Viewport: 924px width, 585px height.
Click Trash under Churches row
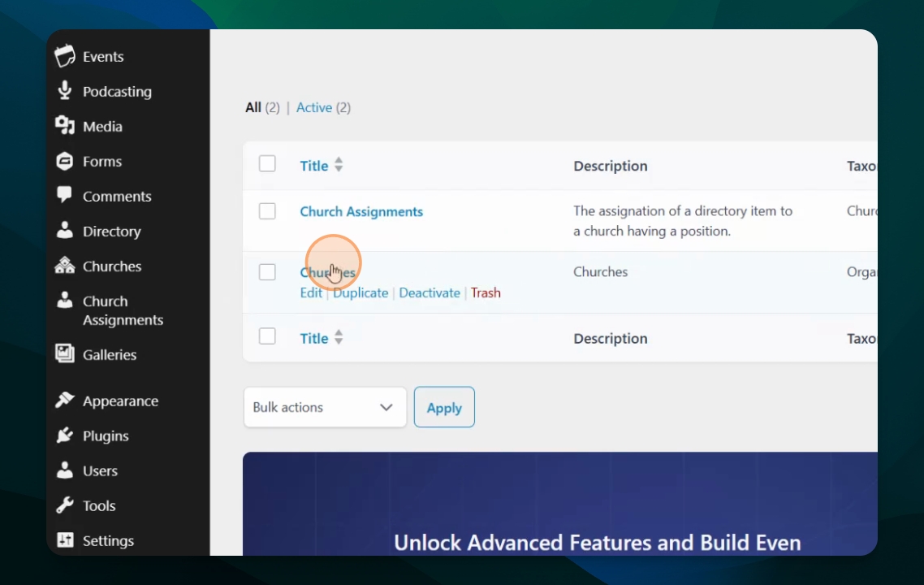(x=486, y=293)
